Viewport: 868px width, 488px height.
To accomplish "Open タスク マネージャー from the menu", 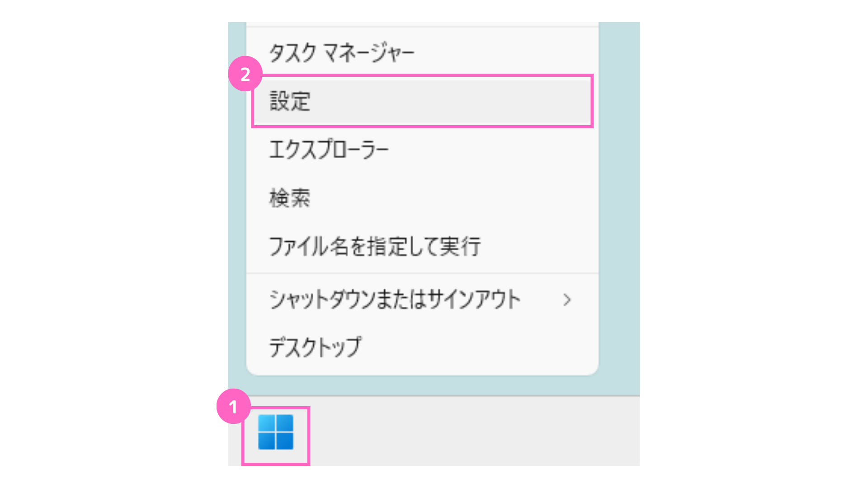I will 422,53.
